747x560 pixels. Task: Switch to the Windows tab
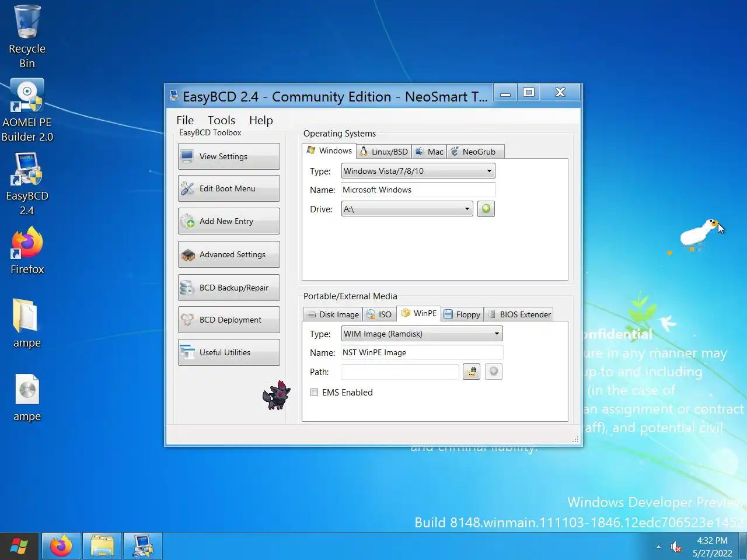pos(329,150)
